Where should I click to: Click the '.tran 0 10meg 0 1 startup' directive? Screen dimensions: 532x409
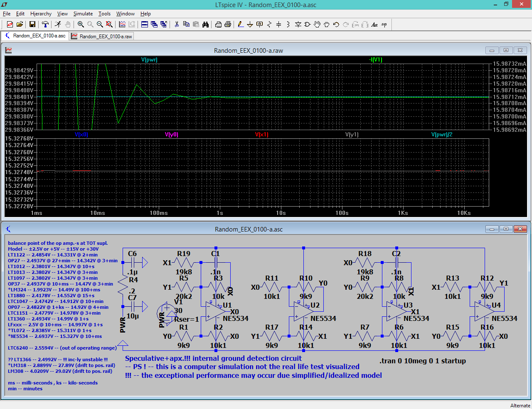click(423, 361)
